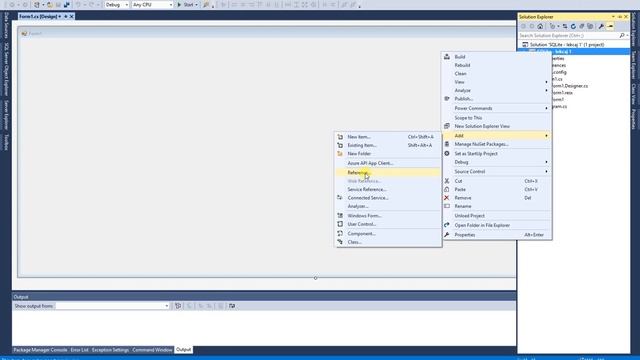Screen dimensions: 640x360
Task: Click Component... in the Add submenu
Action: 388,233
